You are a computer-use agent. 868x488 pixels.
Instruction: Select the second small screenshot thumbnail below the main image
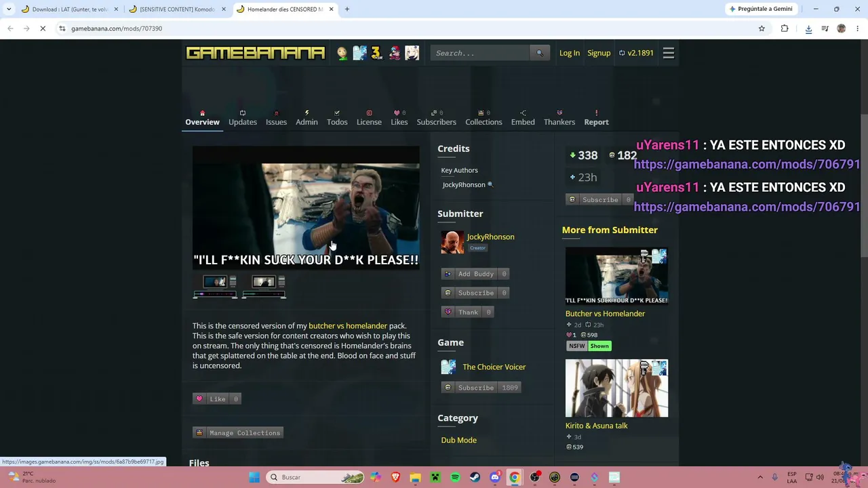coord(264,287)
